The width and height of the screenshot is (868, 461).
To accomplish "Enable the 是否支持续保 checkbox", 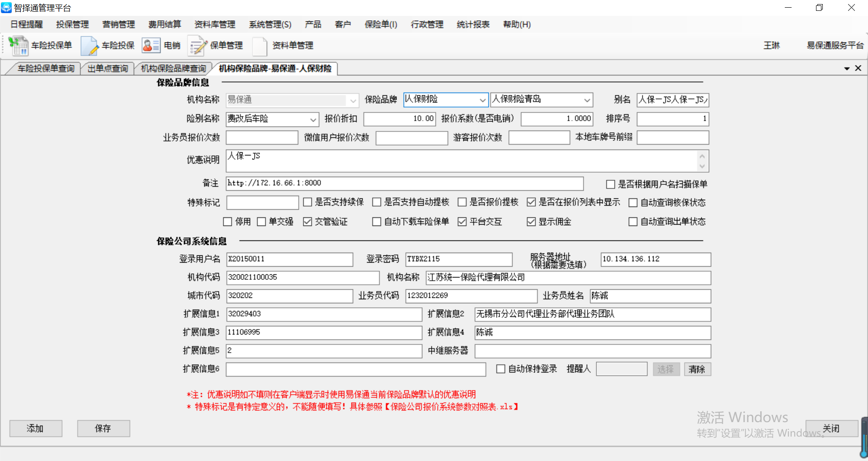I will (308, 202).
